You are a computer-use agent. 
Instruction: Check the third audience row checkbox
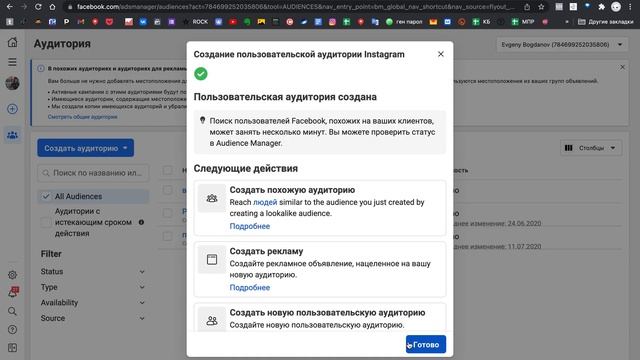click(x=167, y=236)
